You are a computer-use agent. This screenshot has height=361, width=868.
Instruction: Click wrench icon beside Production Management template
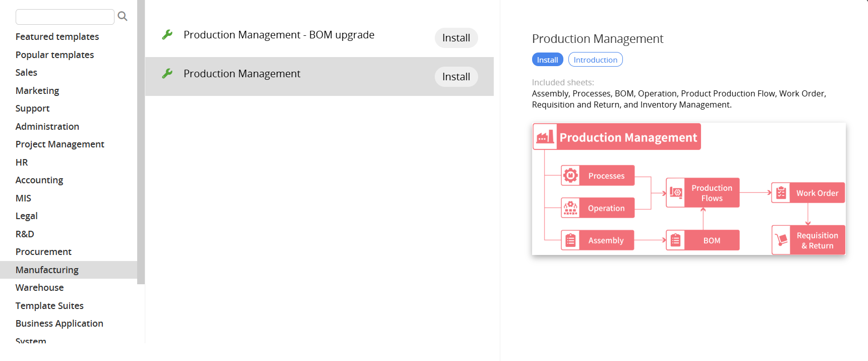tap(167, 74)
